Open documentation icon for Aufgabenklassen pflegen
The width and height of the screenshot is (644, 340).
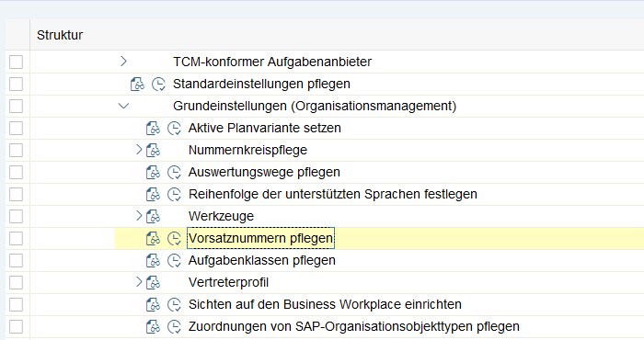coord(154,261)
